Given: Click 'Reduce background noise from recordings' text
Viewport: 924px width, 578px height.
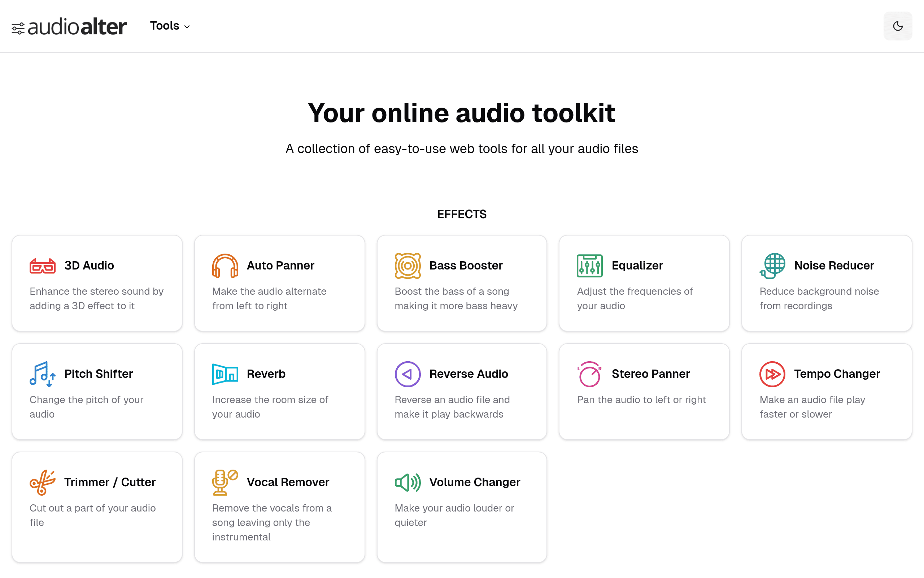Looking at the screenshot, I should tap(819, 298).
